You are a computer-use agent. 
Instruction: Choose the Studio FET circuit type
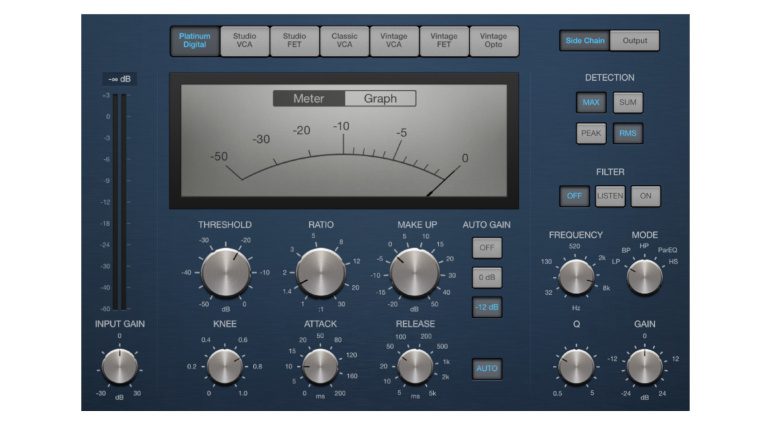(x=294, y=41)
